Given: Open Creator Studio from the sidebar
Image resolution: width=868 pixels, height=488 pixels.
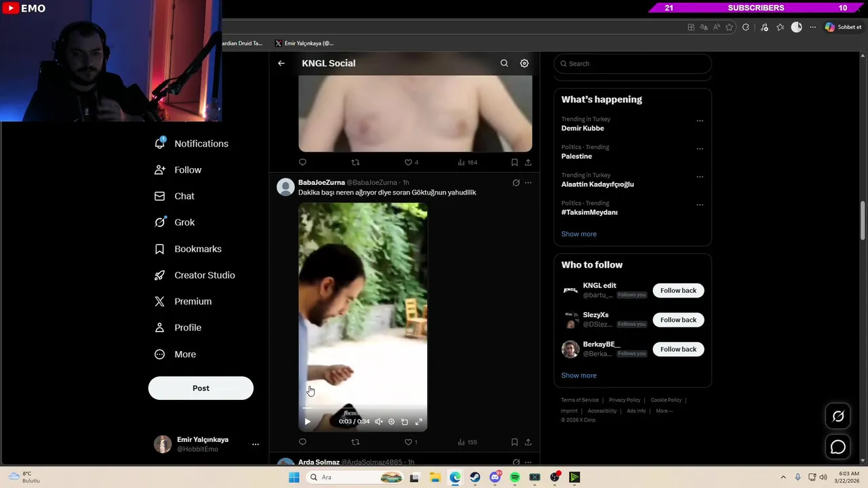Looking at the screenshot, I should tap(195, 275).
